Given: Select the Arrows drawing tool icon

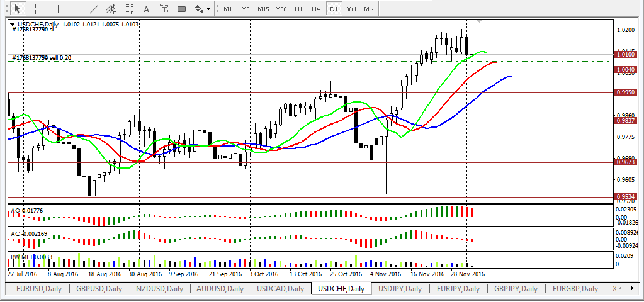Looking at the screenshot, I should [199, 9].
